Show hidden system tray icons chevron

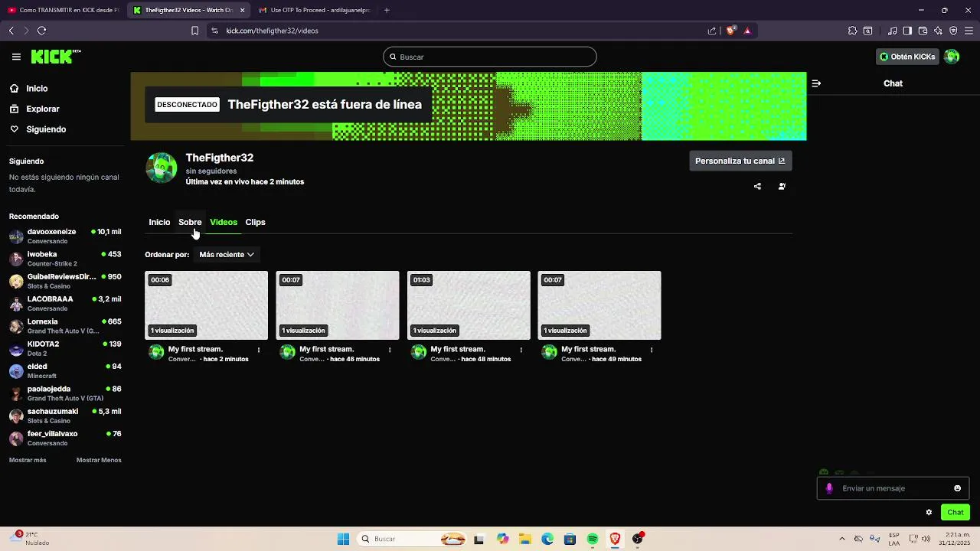coord(842,539)
